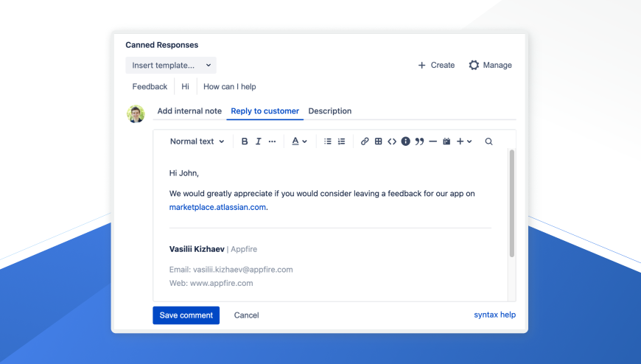Click the insert link icon
Screen dimensions: 641x364
tap(365, 141)
